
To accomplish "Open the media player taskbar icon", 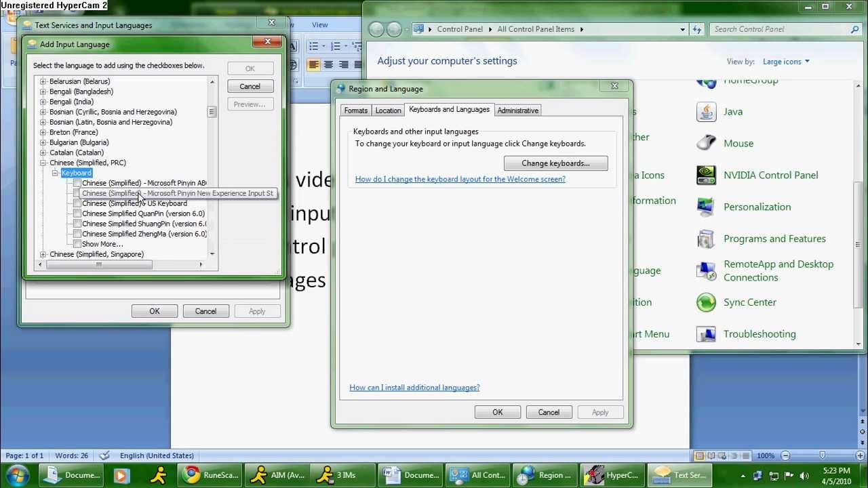I will click(121, 475).
